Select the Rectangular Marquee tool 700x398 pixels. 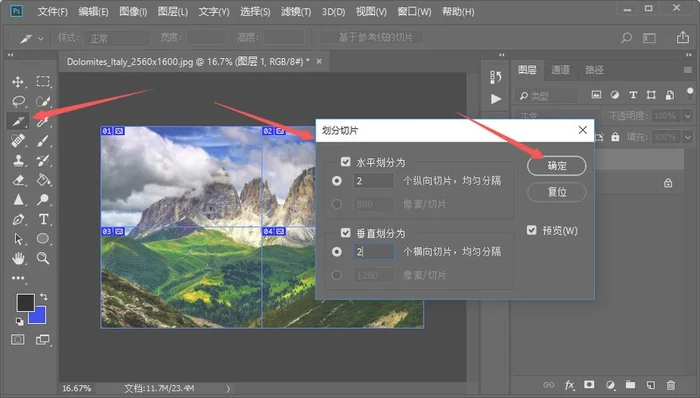tap(43, 81)
